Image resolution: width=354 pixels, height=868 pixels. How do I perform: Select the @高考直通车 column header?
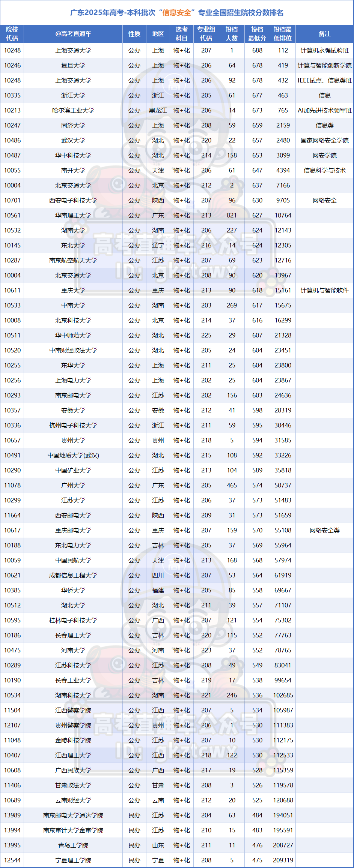(x=73, y=34)
